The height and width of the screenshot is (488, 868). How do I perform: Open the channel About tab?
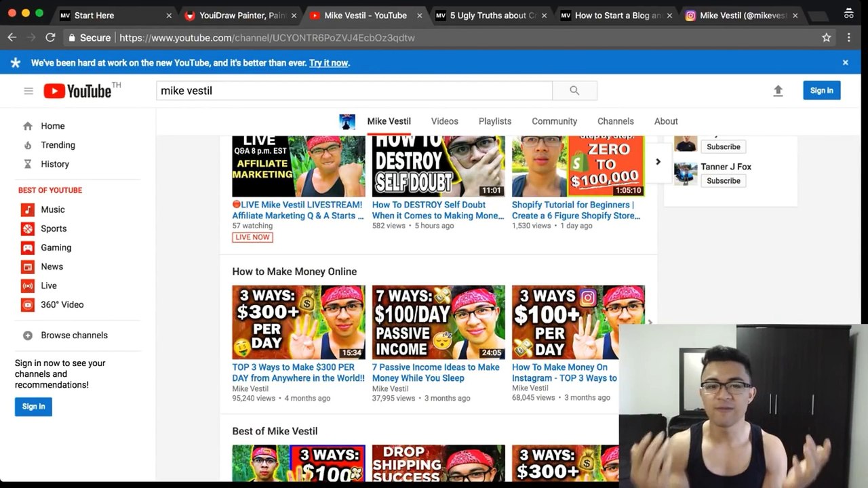pos(666,121)
